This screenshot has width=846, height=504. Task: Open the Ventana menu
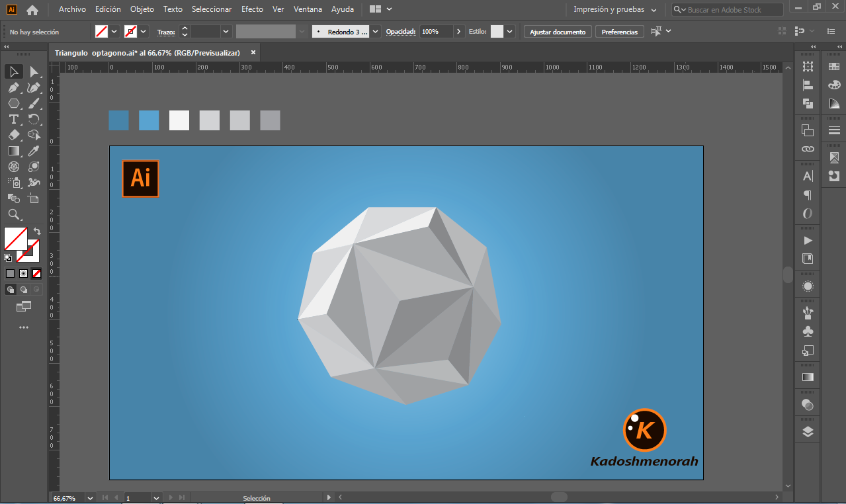tap(308, 10)
